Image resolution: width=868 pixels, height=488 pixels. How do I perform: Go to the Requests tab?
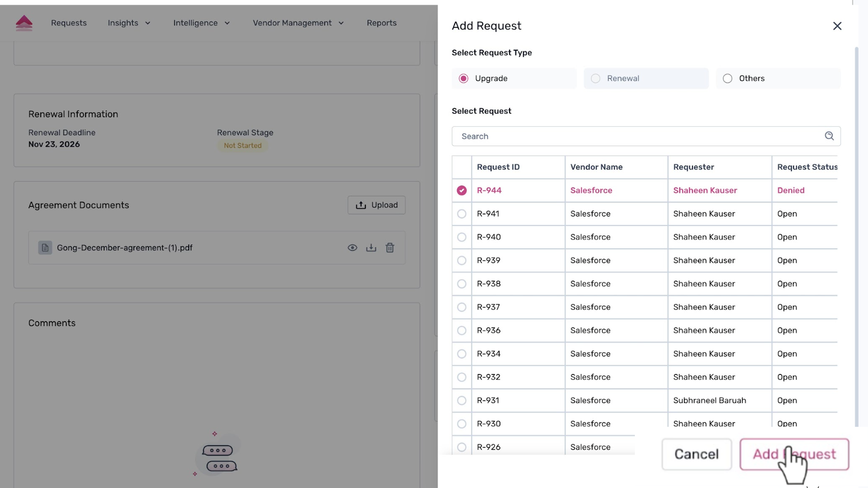click(69, 23)
